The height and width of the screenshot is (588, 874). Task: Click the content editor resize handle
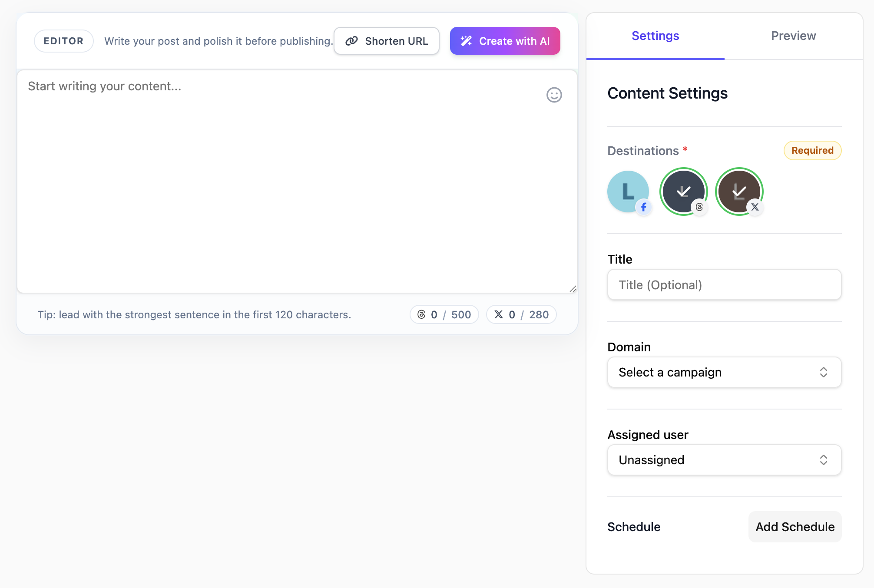point(573,289)
